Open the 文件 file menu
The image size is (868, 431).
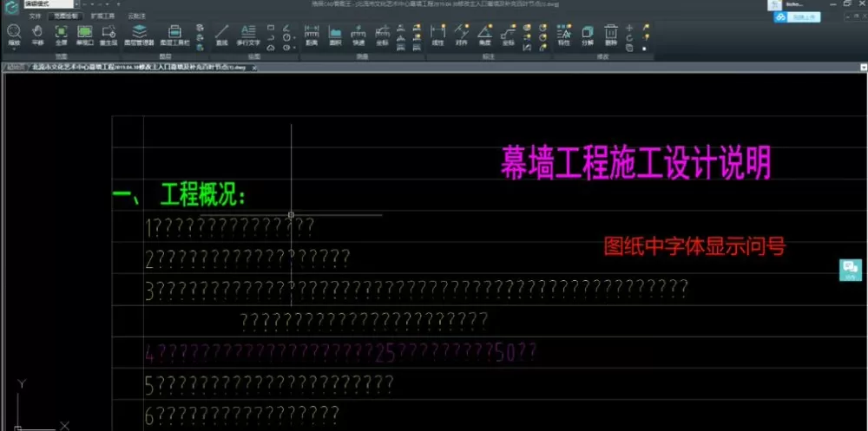pyautogui.click(x=35, y=16)
